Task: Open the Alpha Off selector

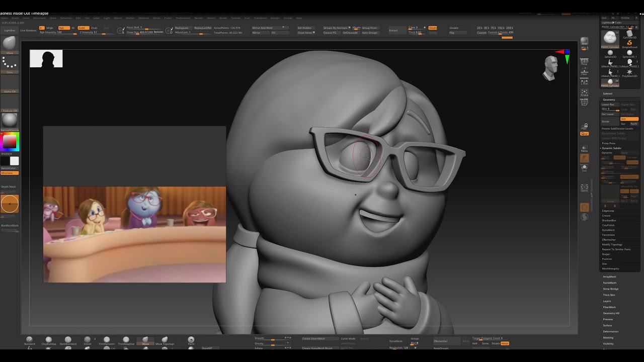Action: 10,83
